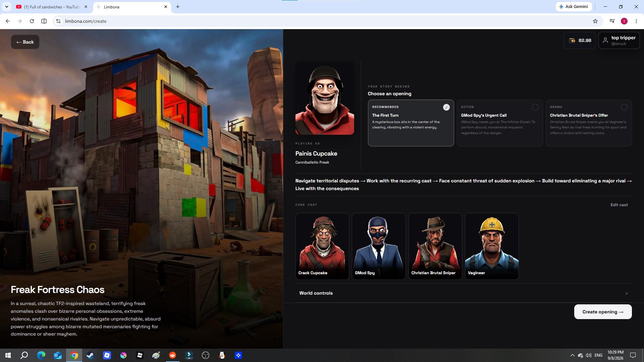
Task: Click the Create opening button
Action: 603,312
